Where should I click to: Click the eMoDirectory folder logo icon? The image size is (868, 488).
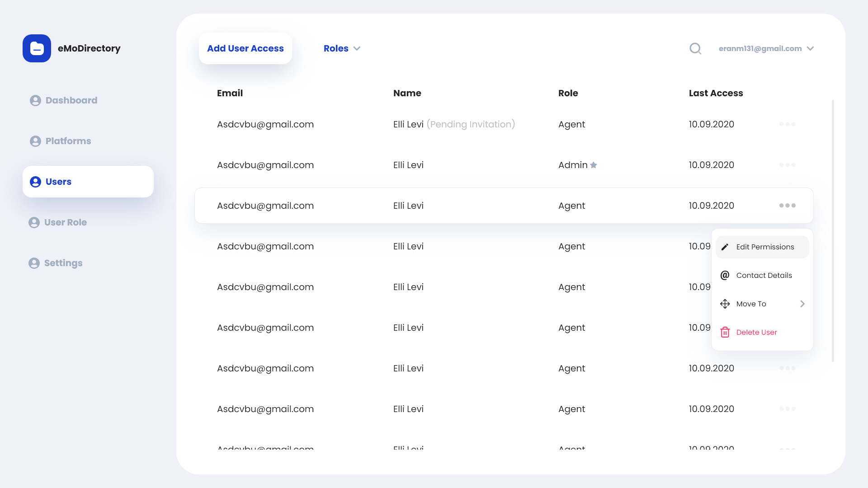point(37,48)
